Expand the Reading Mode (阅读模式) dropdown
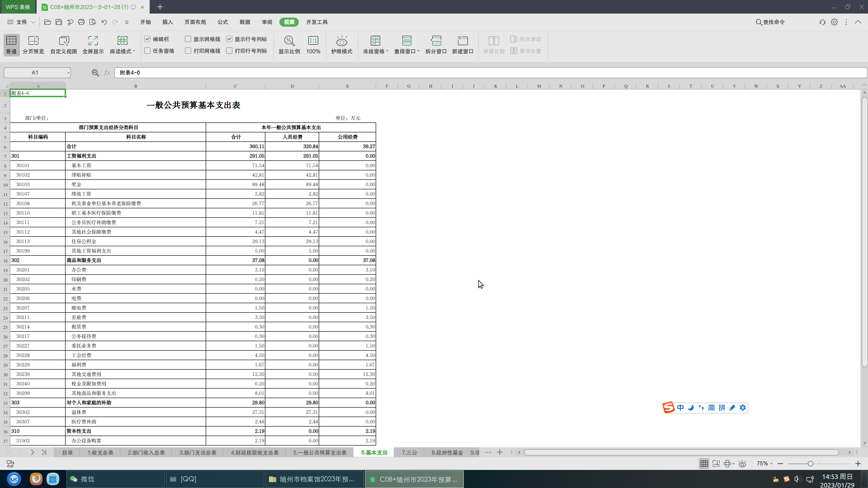 pos(134,52)
